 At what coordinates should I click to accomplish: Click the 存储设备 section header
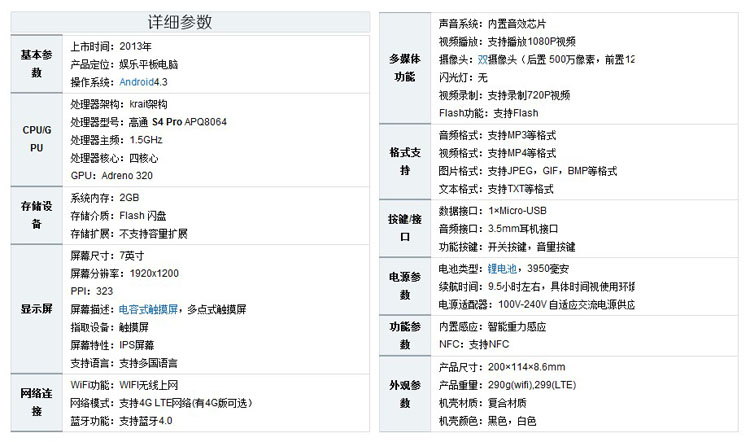click(x=38, y=215)
